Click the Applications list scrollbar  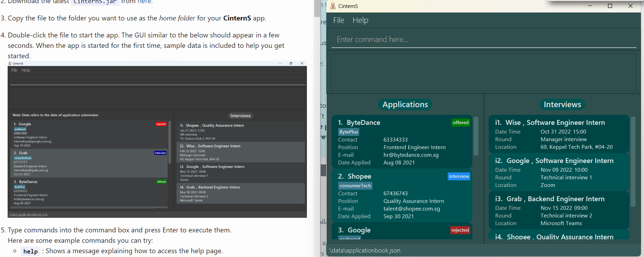pos(476,136)
